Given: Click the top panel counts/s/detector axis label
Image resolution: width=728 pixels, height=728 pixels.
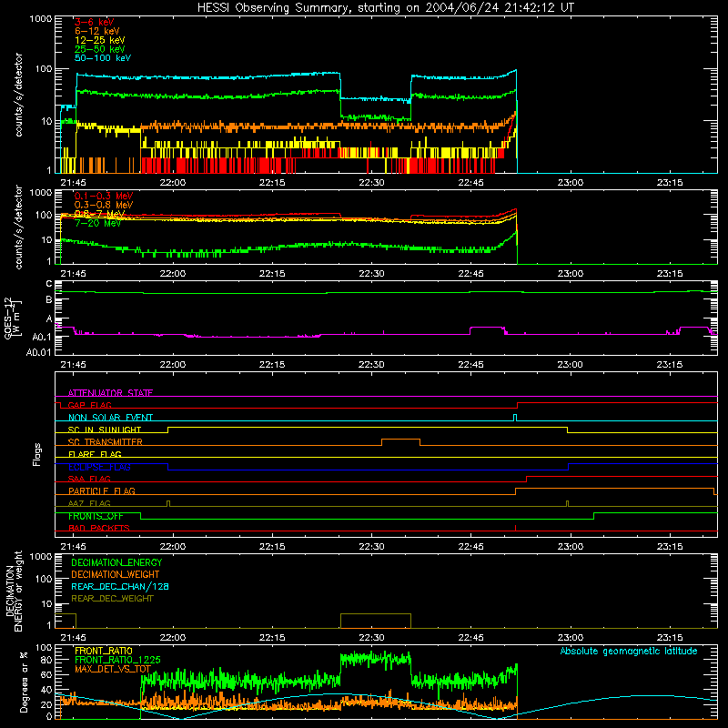Looking at the screenshot, I should tap(18, 95).
